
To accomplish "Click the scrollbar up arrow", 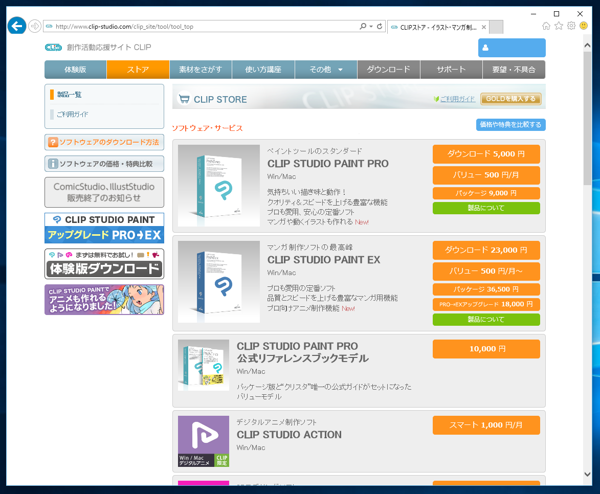I will pos(587,45).
